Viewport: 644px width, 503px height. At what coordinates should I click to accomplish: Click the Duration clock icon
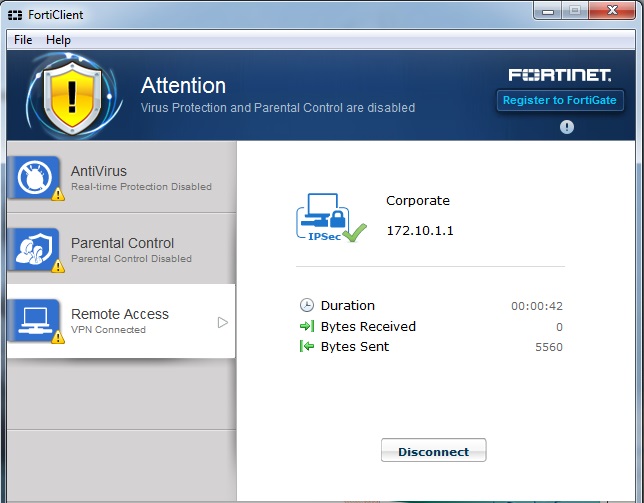tap(307, 305)
